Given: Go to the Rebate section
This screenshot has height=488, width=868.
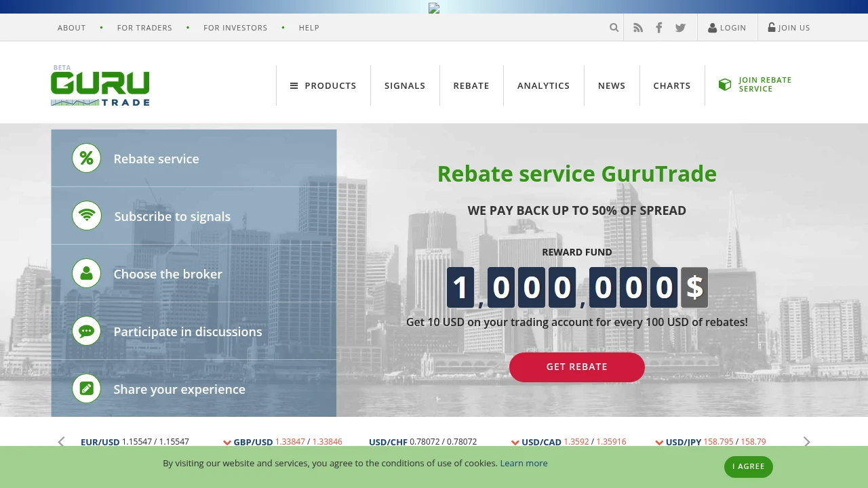Looking at the screenshot, I should click(471, 85).
